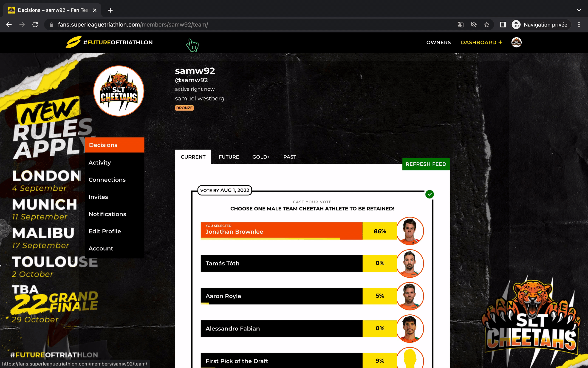Click the green vote-completed checkmark
Screen dimensions: 588x368
pyautogui.click(x=430, y=194)
